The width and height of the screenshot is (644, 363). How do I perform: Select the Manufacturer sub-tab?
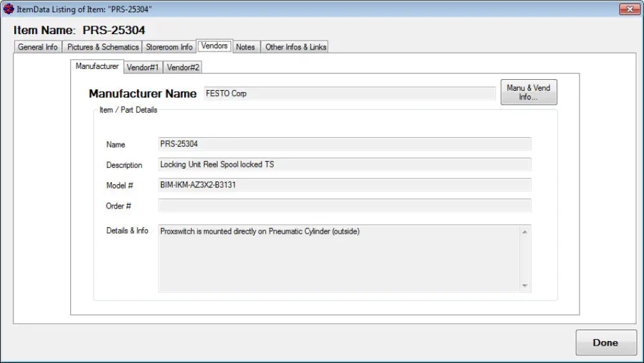97,66
